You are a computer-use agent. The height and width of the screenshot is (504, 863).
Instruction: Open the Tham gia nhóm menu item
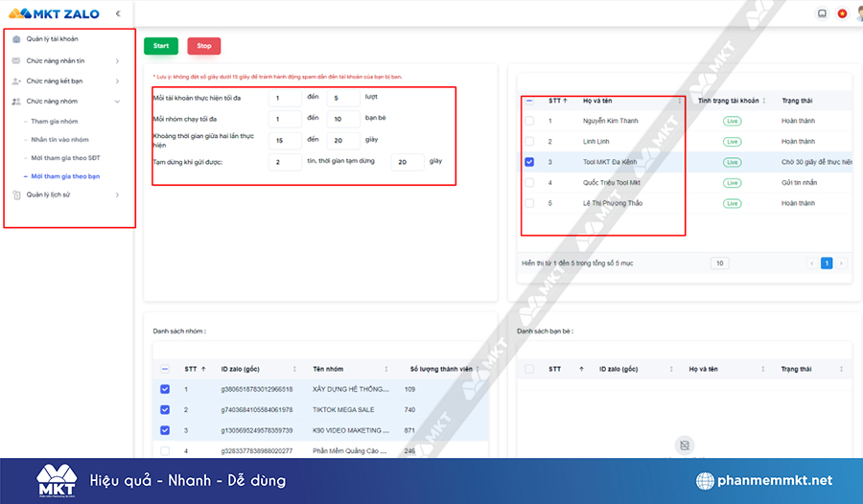click(x=55, y=122)
